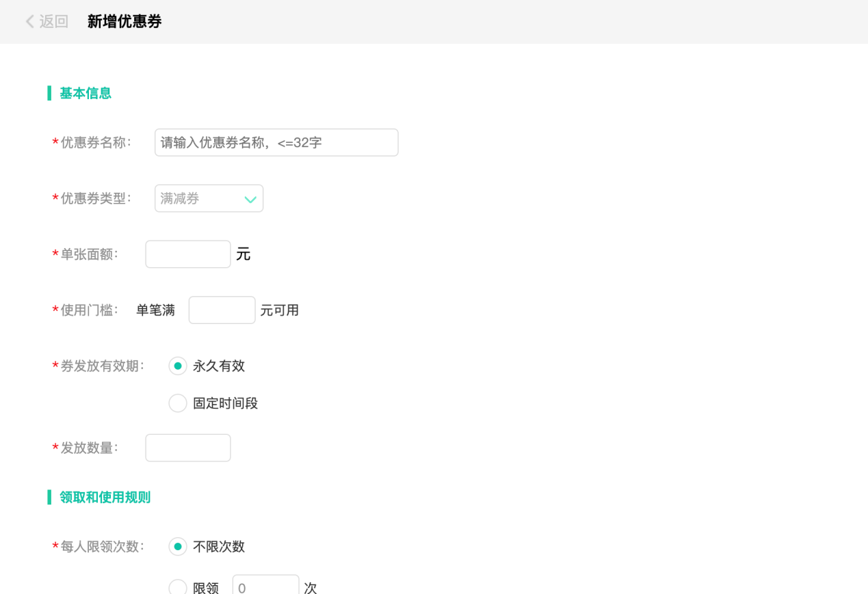The width and height of the screenshot is (868, 594).
Task: Select the 永久有效 radio button
Action: coord(178,366)
